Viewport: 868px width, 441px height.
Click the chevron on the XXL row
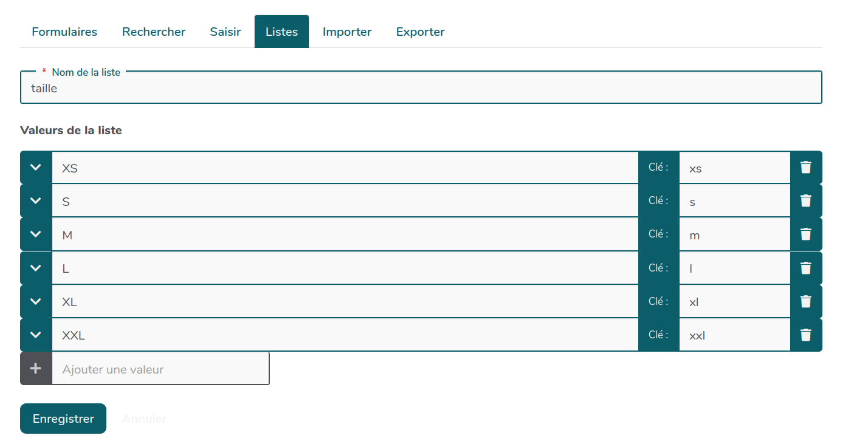[36, 335]
